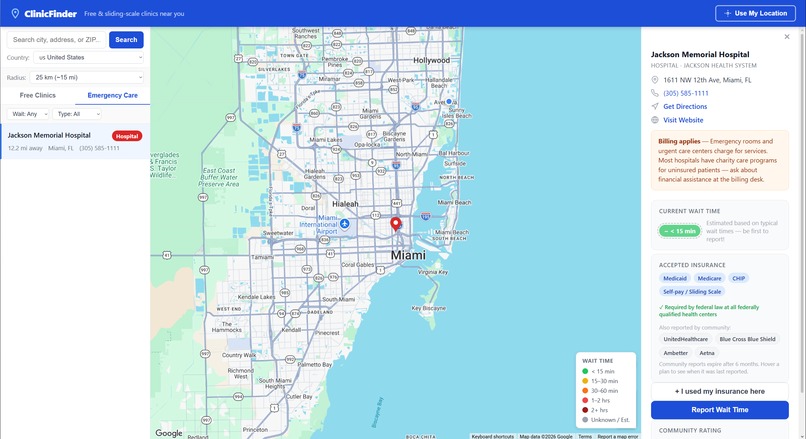This screenshot has height=439, width=806.
Task: Open Get Directions link
Action: [685, 106]
